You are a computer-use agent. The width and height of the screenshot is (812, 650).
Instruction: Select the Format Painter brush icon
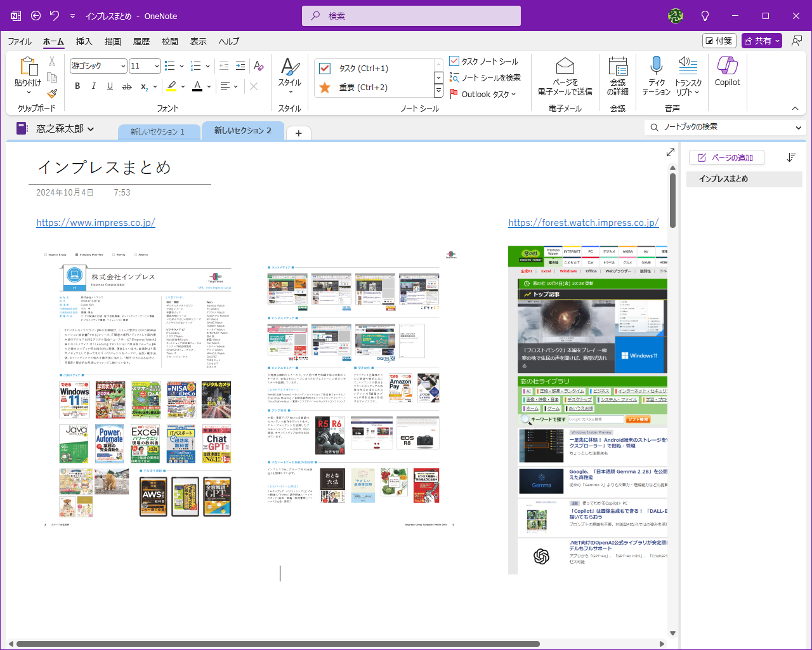pyautogui.click(x=52, y=93)
